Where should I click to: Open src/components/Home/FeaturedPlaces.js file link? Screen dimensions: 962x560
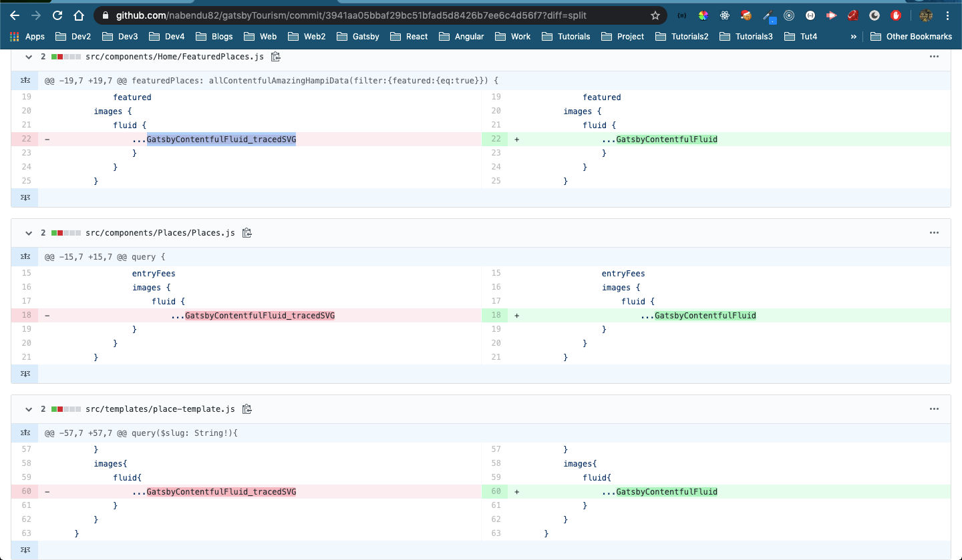[x=175, y=57]
